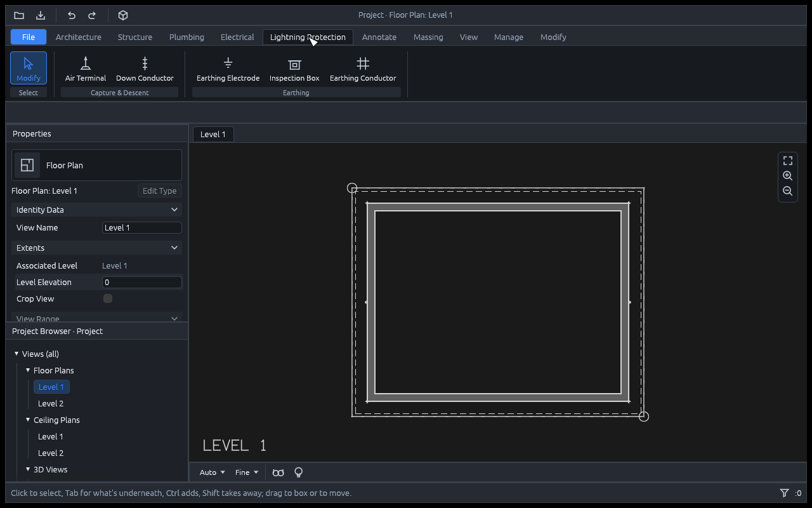Switch to the Massing tab
Image resolution: width=812 pixels, height=508 pixels.
click(x=428, y=37)
